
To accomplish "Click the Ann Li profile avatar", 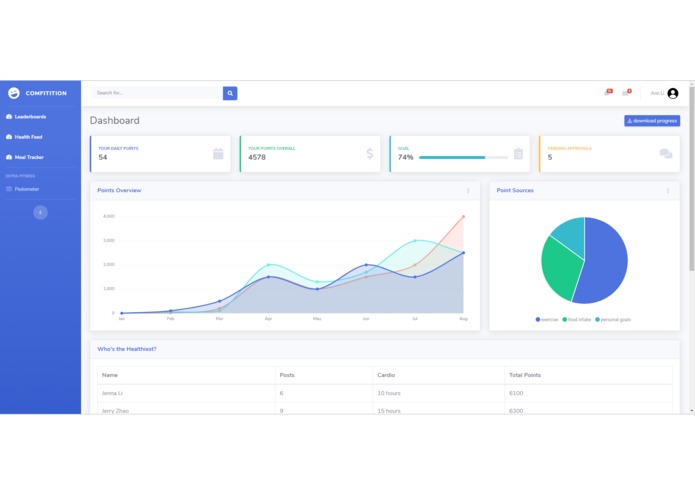I will click(672, 93).
